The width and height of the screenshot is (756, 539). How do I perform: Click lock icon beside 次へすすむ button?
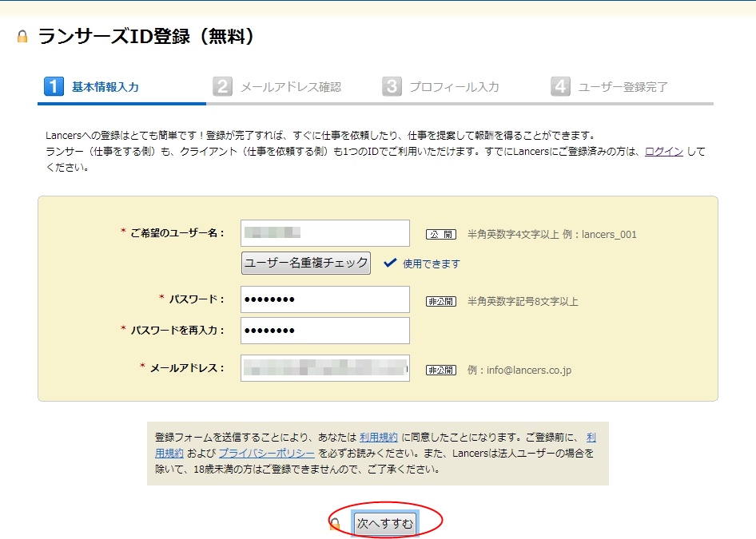335,524
